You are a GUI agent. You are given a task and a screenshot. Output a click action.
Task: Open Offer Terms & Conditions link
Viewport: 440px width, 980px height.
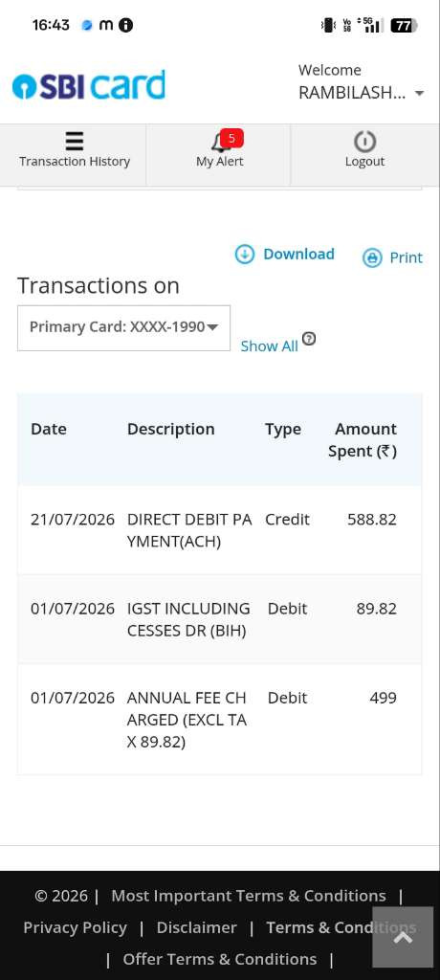[x=220, y=959]
